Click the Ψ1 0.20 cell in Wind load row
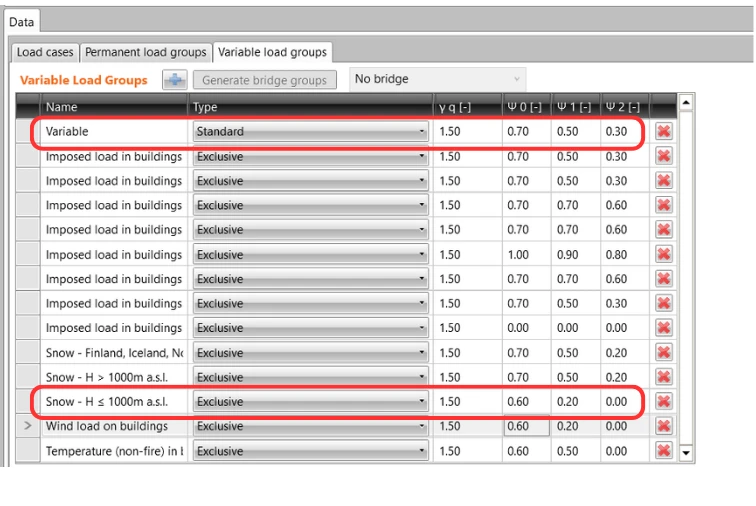 tap(576, 426)
